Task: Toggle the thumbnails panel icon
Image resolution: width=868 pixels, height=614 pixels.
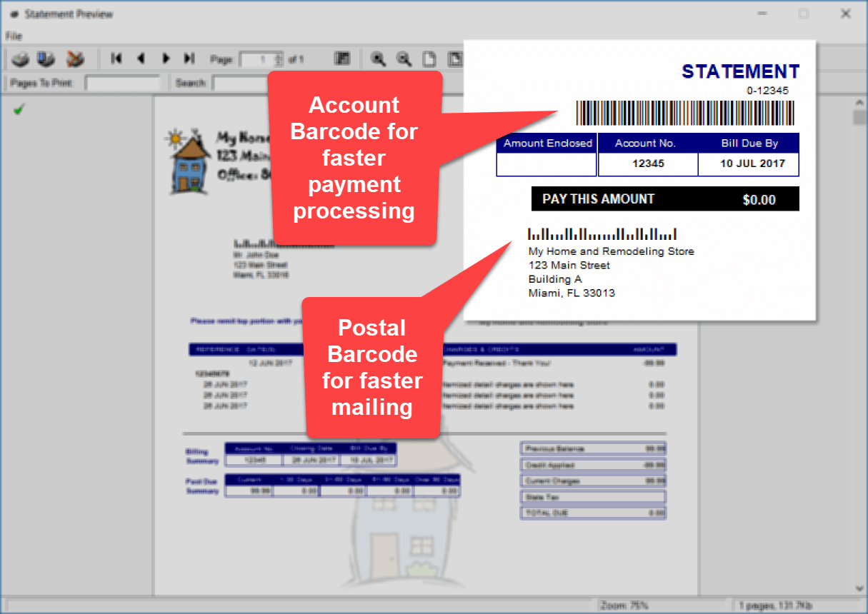Action: click(x=342, y=59)
